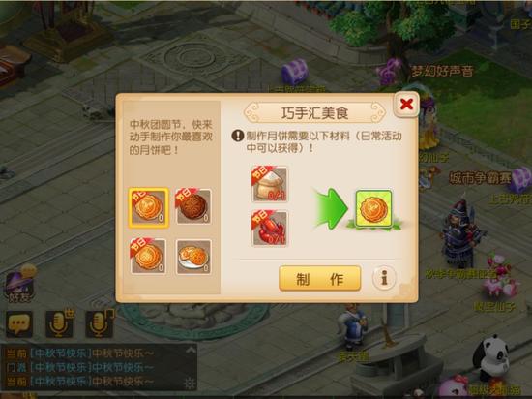Select the highlighted golden mooncake recipe
This screenshot has height=399, width=532.
click(148, 207)
